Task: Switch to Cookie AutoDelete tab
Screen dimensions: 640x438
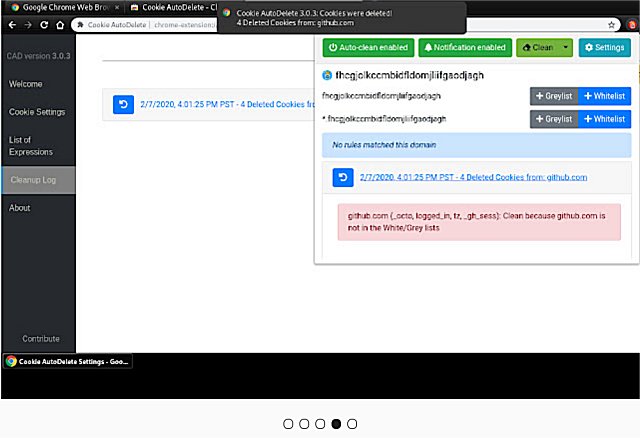Action: (x=173, y=7)
